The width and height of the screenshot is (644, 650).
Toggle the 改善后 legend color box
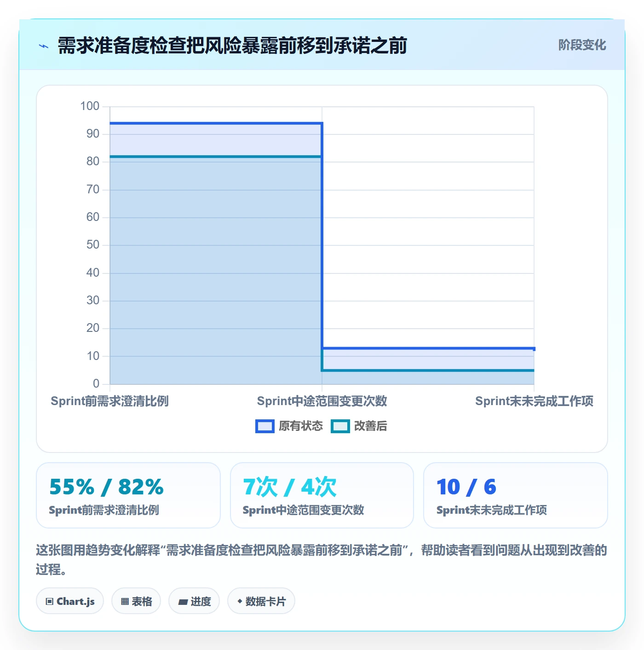tap(340, 426)
